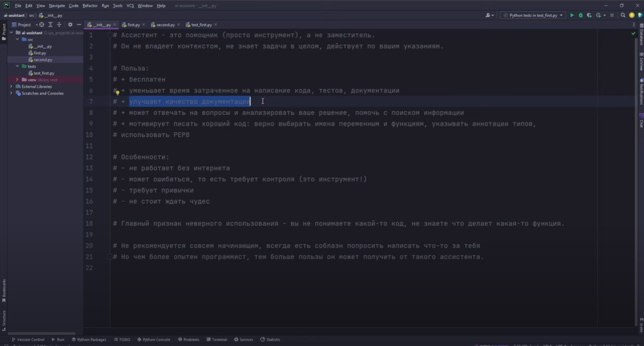The image size is (644, 346).
Task: Click the Stop process square icon
Action: tap(612, 15)
